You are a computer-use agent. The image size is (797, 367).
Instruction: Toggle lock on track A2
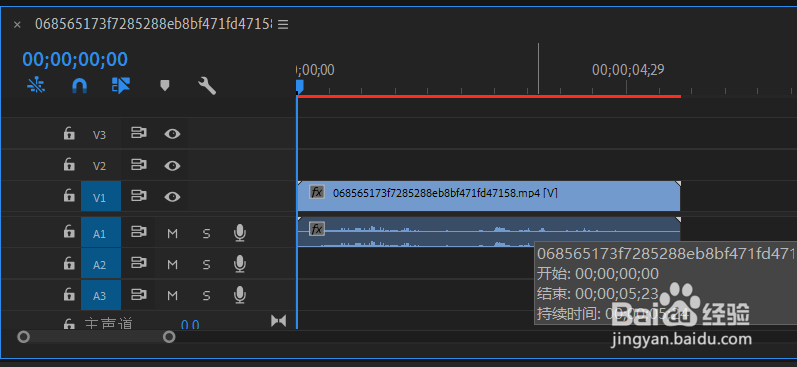coord(69,264)
